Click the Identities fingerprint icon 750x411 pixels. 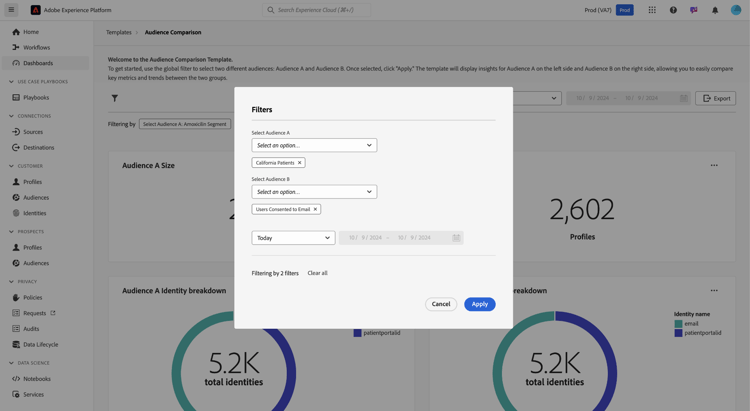point(16,213)
